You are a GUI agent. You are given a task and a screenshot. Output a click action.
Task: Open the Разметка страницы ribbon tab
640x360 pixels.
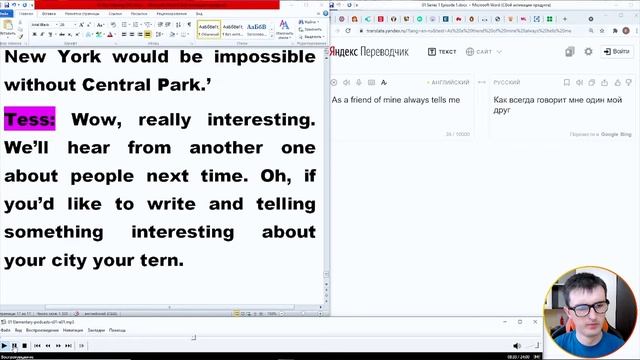82,13
